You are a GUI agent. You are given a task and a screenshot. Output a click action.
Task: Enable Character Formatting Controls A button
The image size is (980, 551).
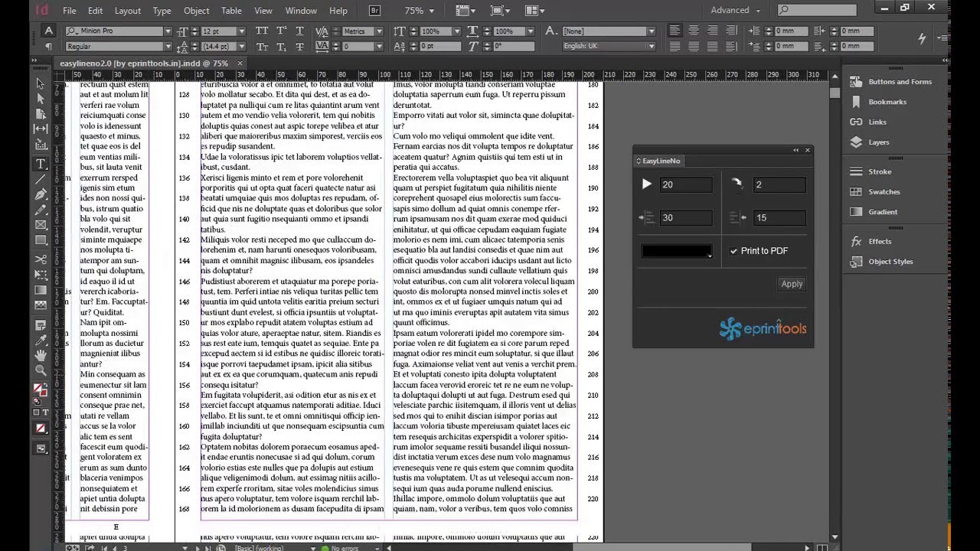coord(48,31)
